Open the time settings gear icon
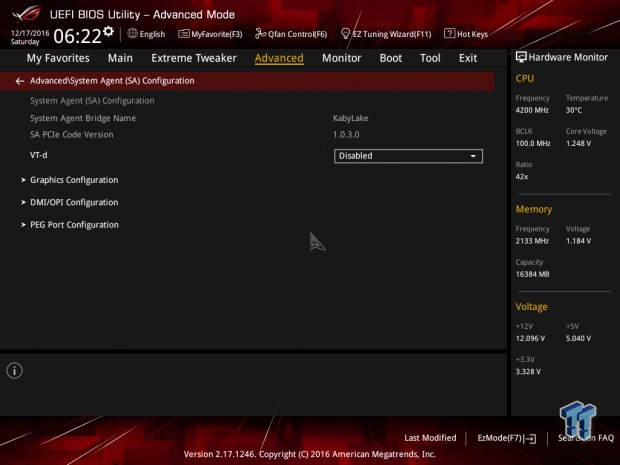This screenshot has height=465, width=620. point(108,31)
